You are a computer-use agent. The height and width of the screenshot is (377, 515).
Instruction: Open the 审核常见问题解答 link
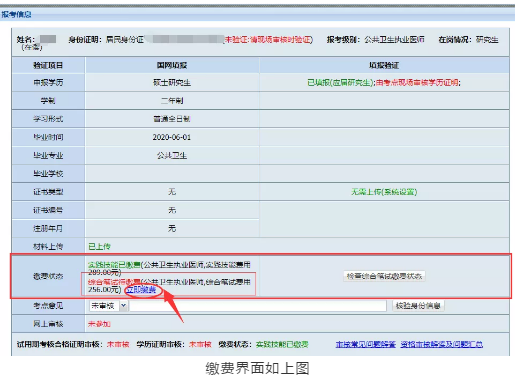coord(366,344)
